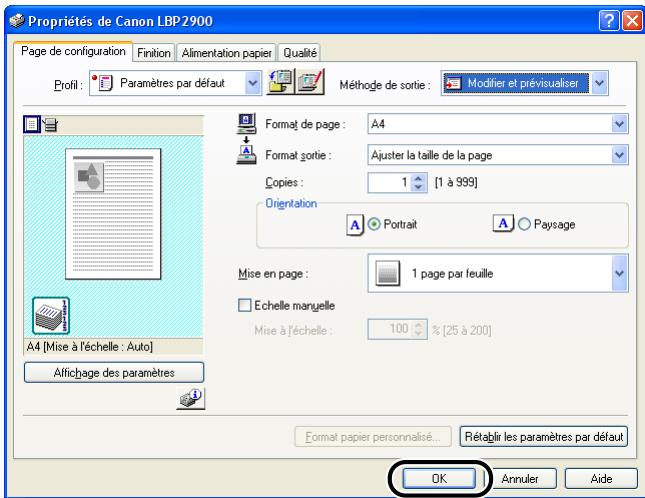
Task: Click the Portrait orientation page icon
Action: [355, 225]
